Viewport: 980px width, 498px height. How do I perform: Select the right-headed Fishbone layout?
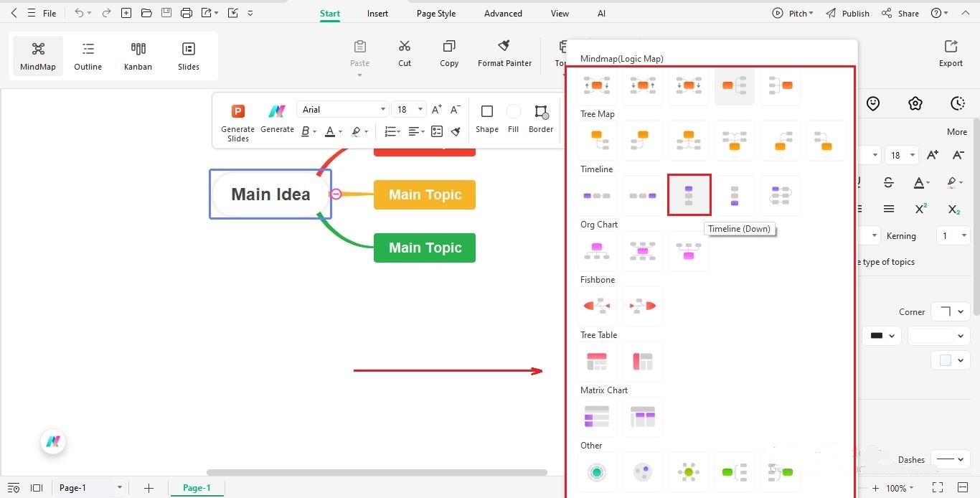[x=643, y=306]
